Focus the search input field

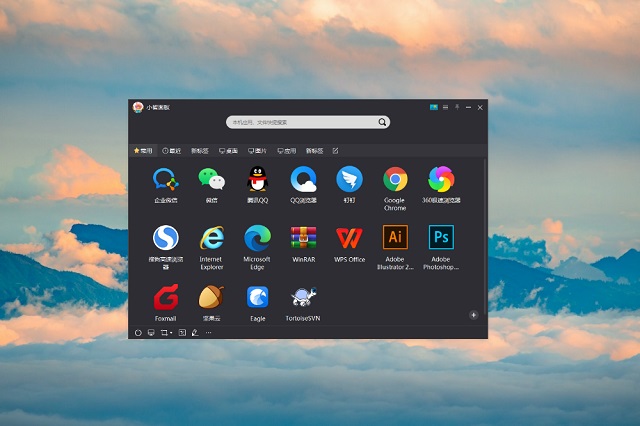point(300,122)
